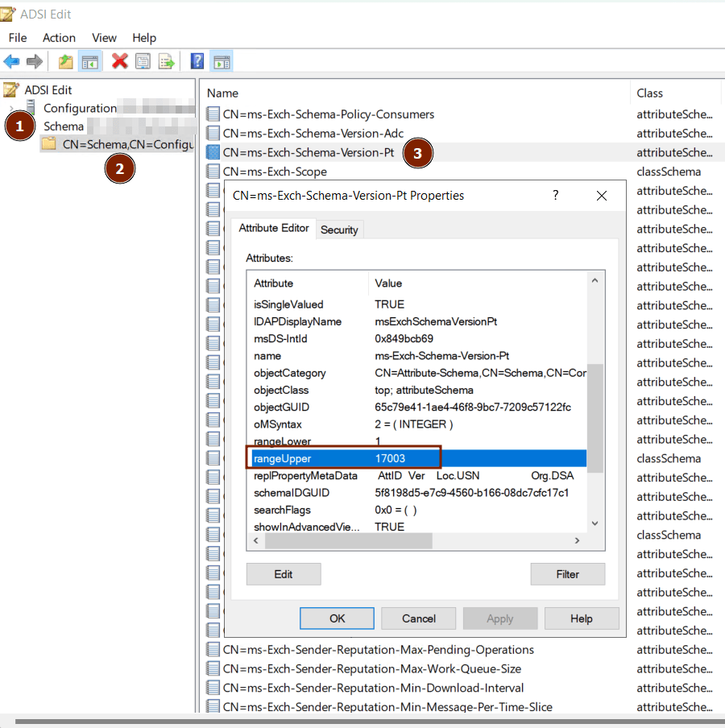Expand the Configuration tree node

pyautogui.click(x=11, y=108)
